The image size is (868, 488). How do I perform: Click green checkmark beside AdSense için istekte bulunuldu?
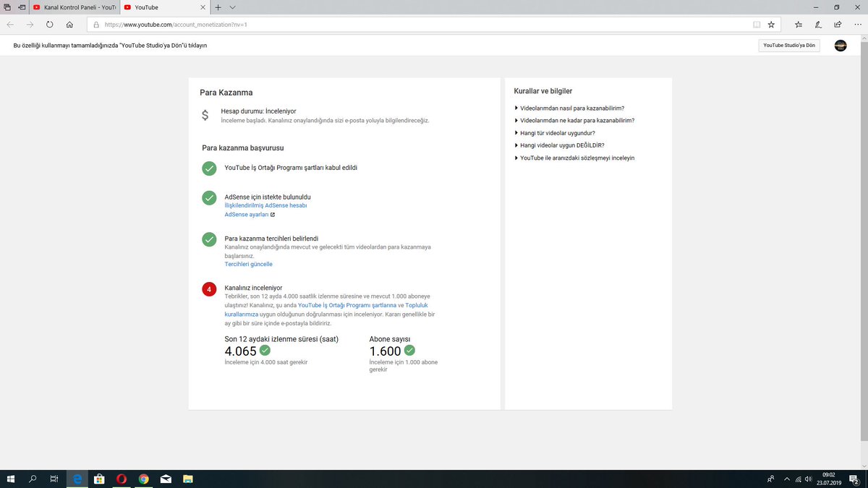tap(209, 198)
